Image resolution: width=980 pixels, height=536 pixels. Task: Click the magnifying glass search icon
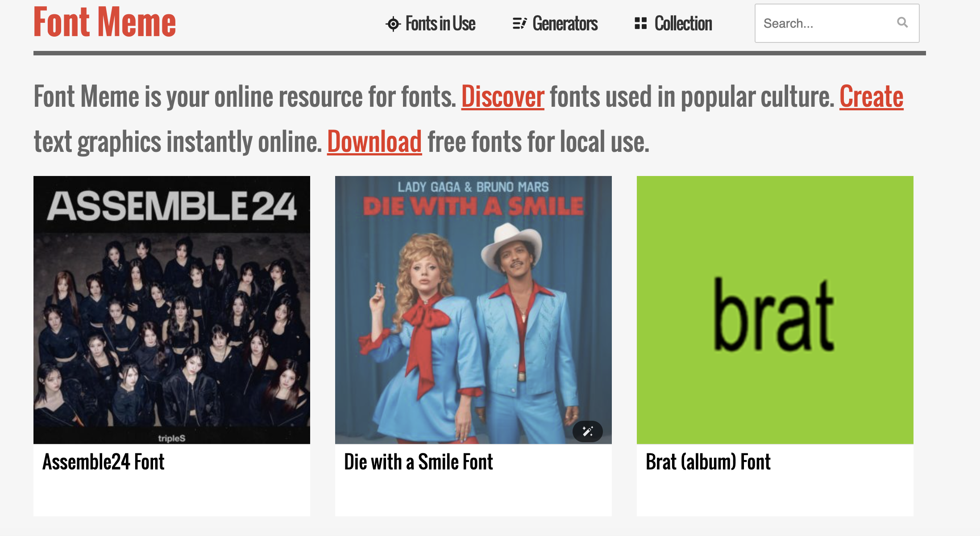[902, 22]
